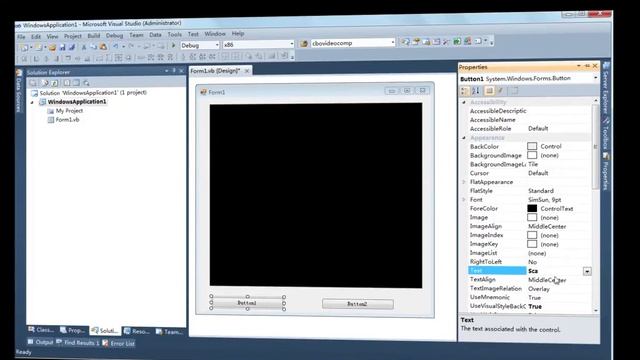Switch to the Find Results 1 tab
640x360 pixels.
(x=78, y=342)
